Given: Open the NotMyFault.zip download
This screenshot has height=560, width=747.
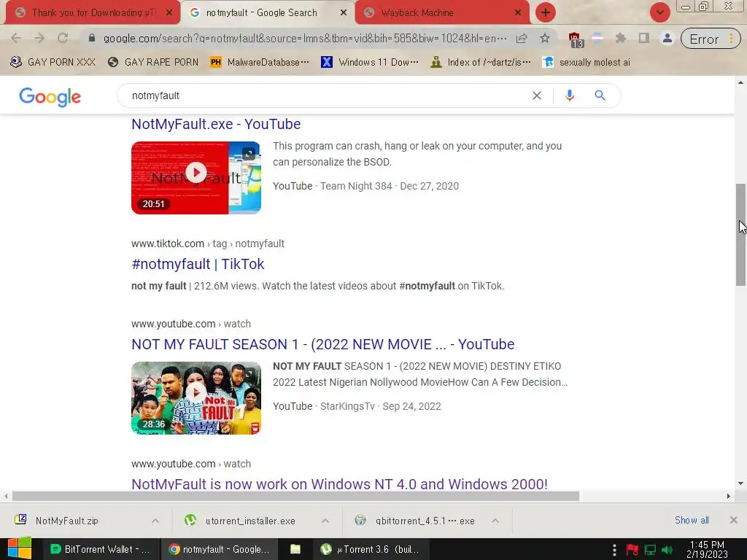Looking at the screenshot, I should coord(66,521).
